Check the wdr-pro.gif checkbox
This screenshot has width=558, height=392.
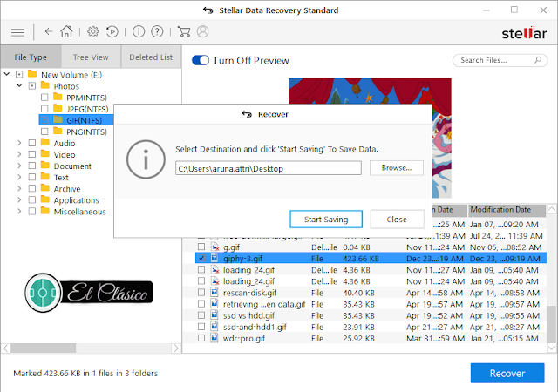pos(201,338)
